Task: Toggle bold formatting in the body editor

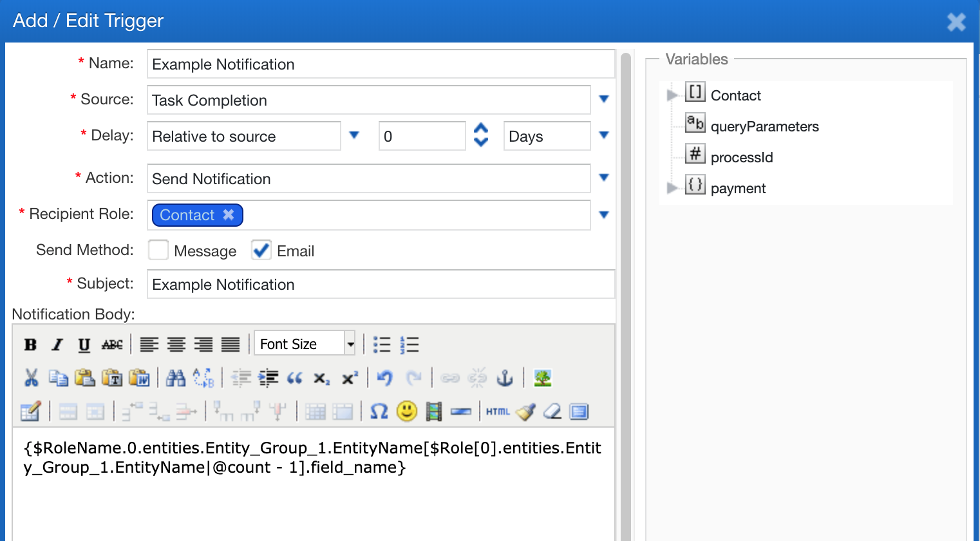Action: click(30, 345)
